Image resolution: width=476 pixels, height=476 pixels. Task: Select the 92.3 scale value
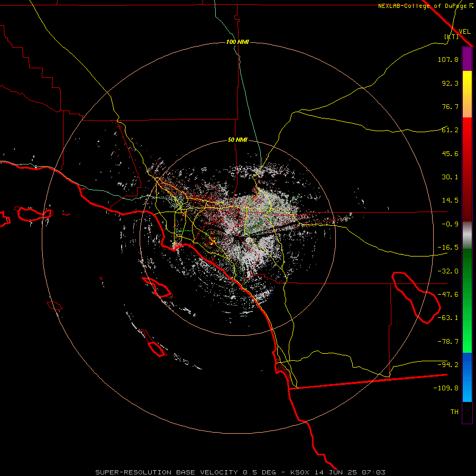point(450,83)
